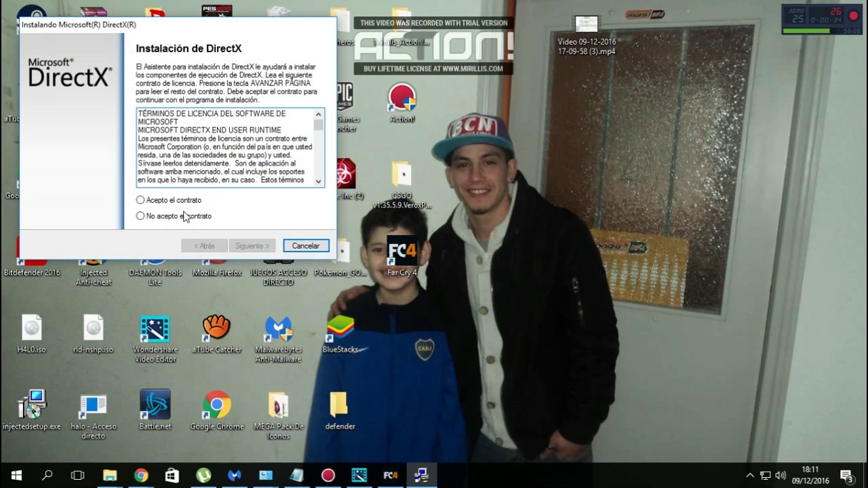Open Wondershare Video Editor taskbar icon

pyautogui.click(x=359, y=475)
